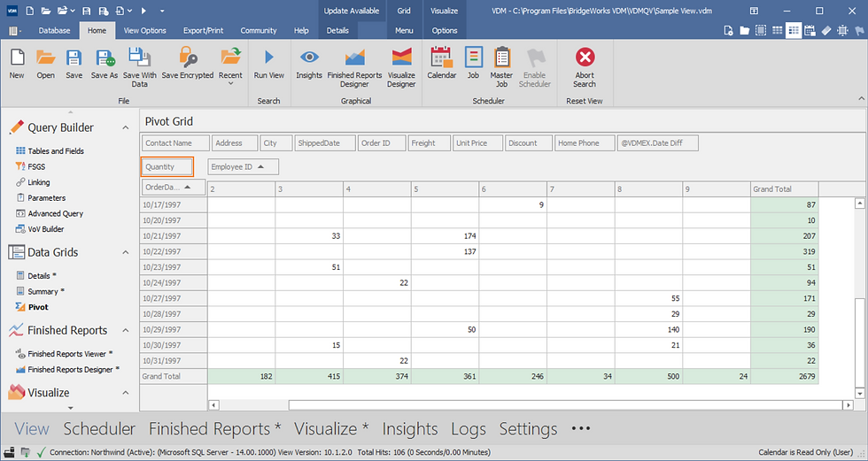
Task: Click the @VDMEX.Date Diff field
Action: [657, 143]
